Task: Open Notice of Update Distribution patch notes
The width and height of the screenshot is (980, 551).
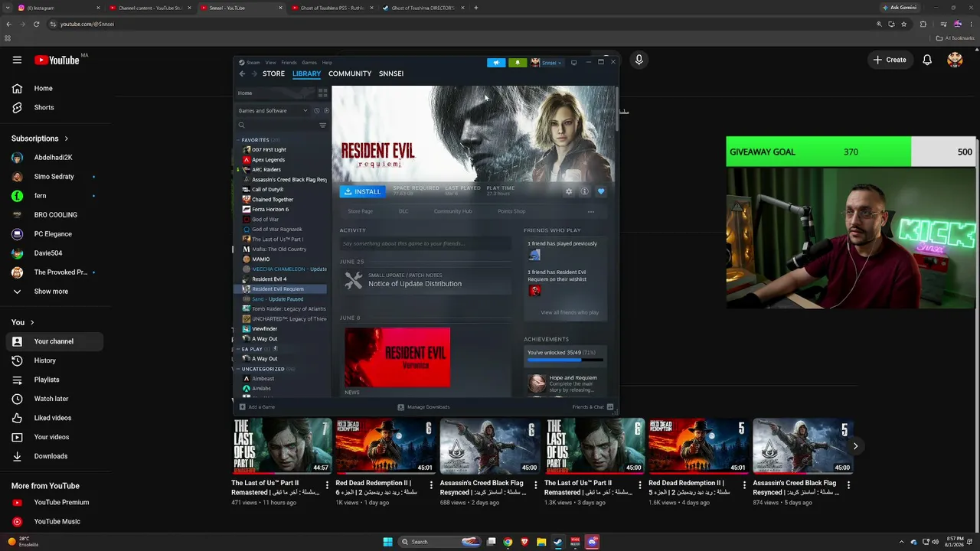Action: (425, 281)
